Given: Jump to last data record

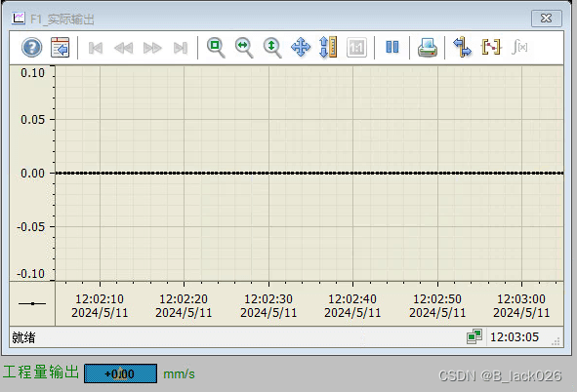Looking at the screenshot, I should coord(181,48).
